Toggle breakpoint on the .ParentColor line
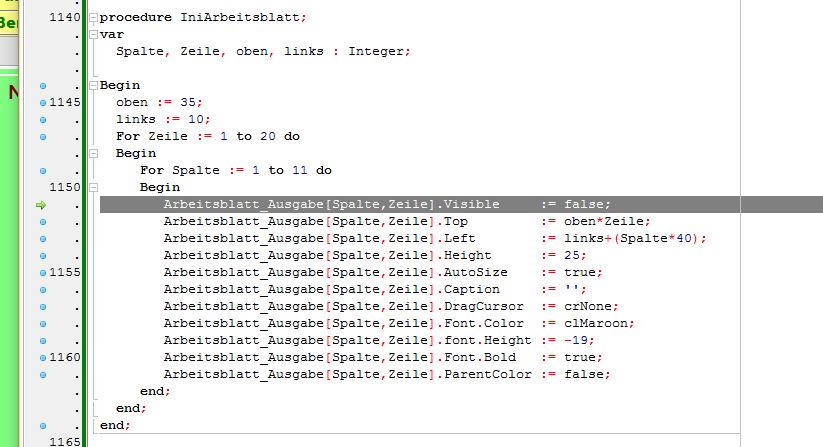This screenshot has width=823, height=447. [42, 374]
